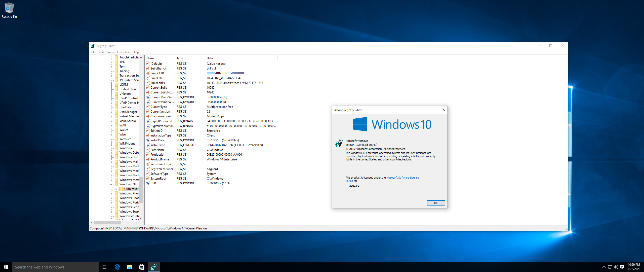Open File Explorer from the taskbar
The height and width of the screenshot is (272, 644).
(130, 267)
